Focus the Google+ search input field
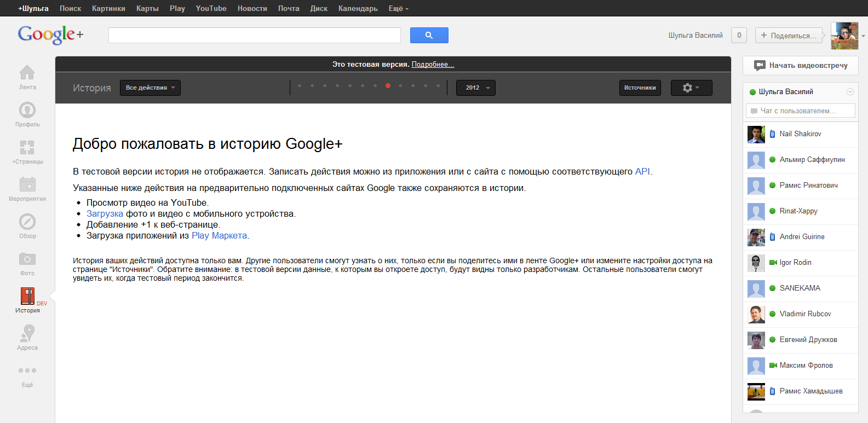The image size is (868, 423). 255,35
